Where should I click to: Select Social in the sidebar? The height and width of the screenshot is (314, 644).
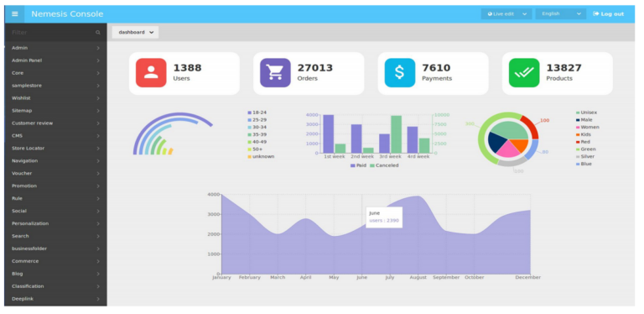[x=56, y=211]
